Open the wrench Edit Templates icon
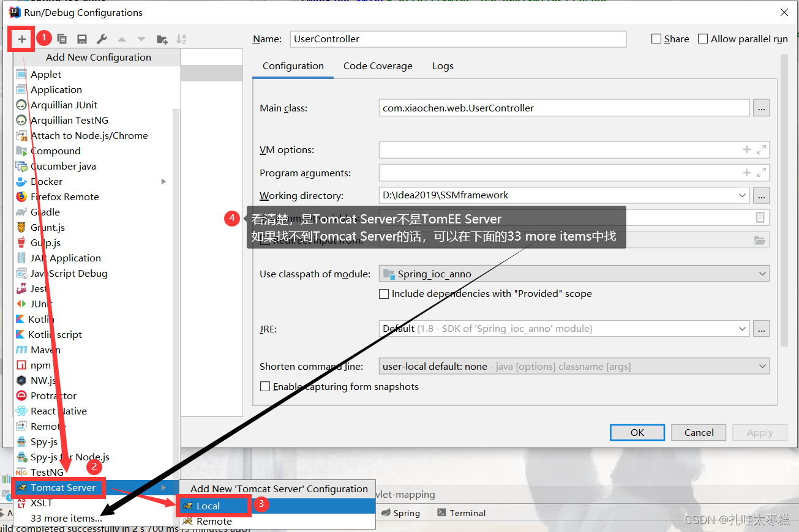 (x=102, y=39)
